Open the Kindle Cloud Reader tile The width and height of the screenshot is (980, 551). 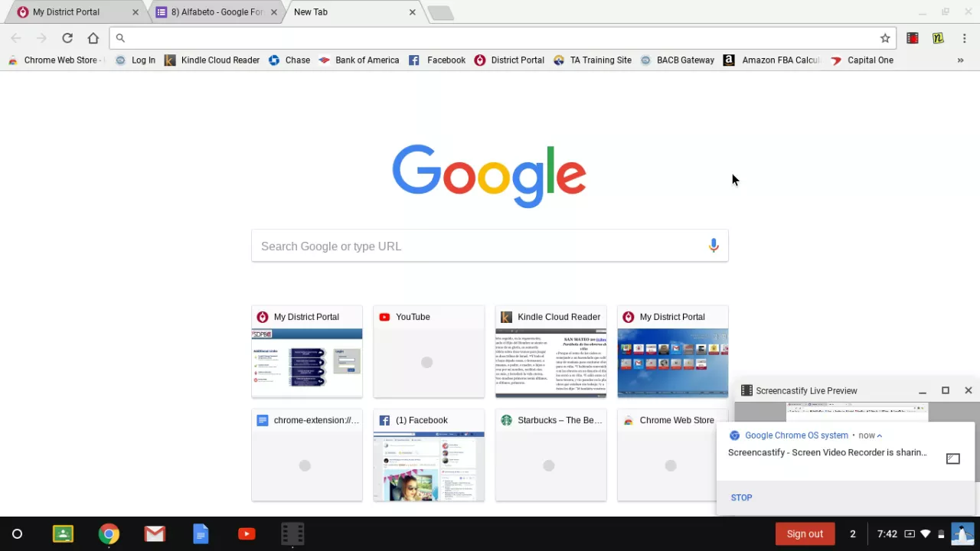point(550,352)
